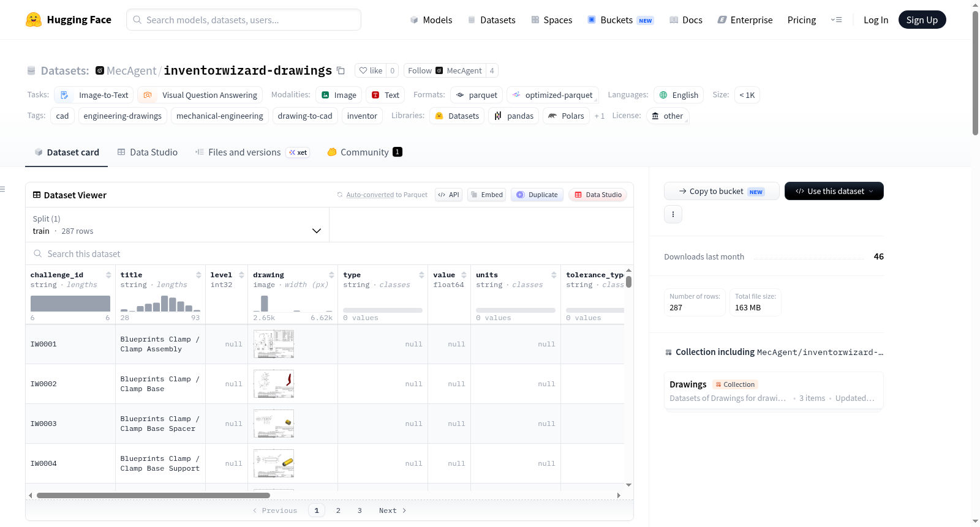This screenshot has height=527, width=980.
Task: Switch to the Dataset card tab
Action: 67,152
